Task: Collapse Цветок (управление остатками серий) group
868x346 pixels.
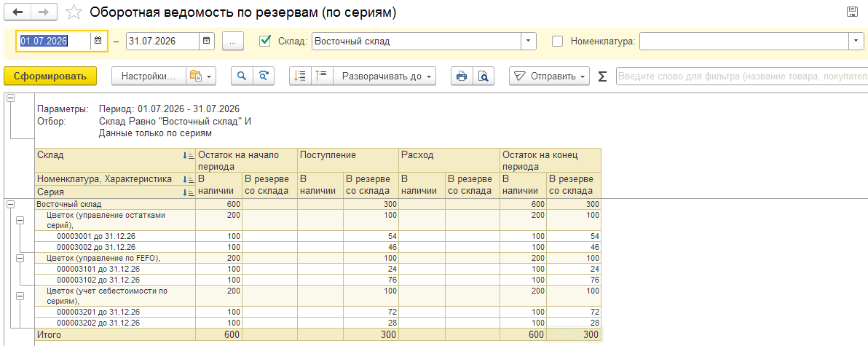Action: click(x=20, y=220)
